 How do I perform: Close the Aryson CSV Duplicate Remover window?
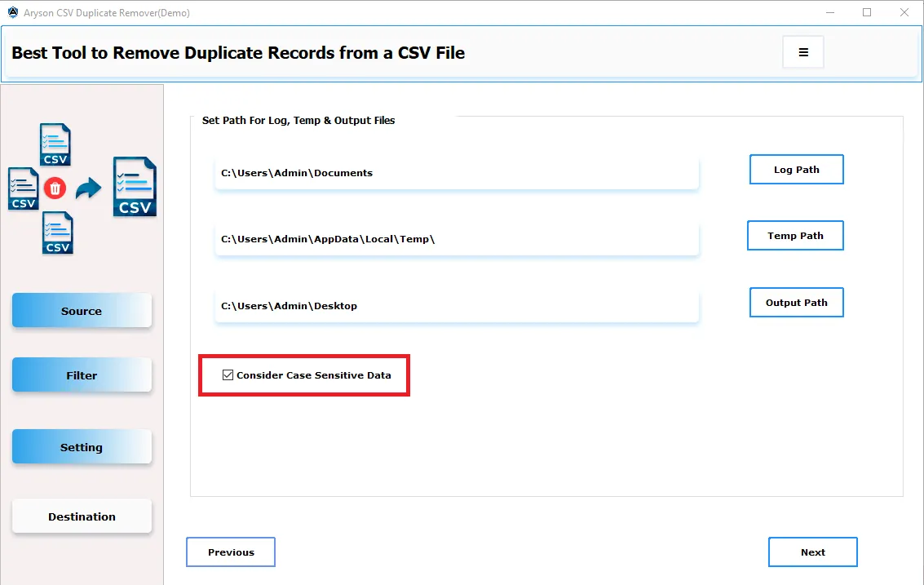pyautogui.click(x=904, y=12)
